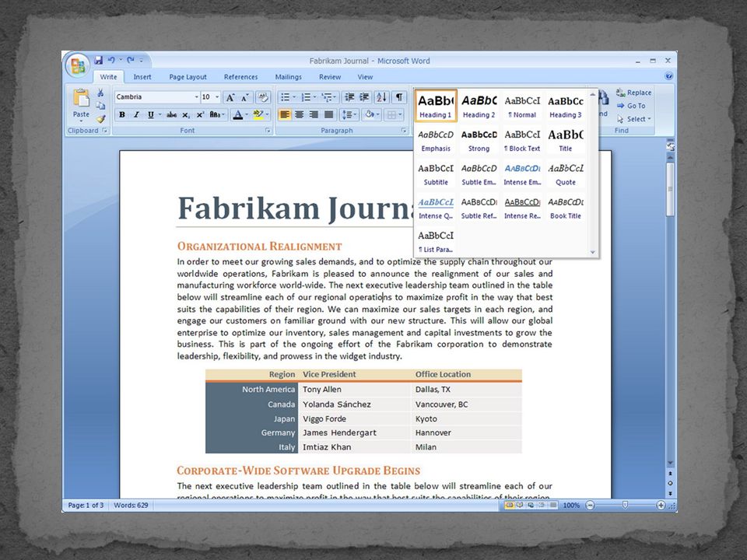Screen dimensions: 747x560
Task: Sort the selected text alphabetically
Action: (x=381, y=98)
